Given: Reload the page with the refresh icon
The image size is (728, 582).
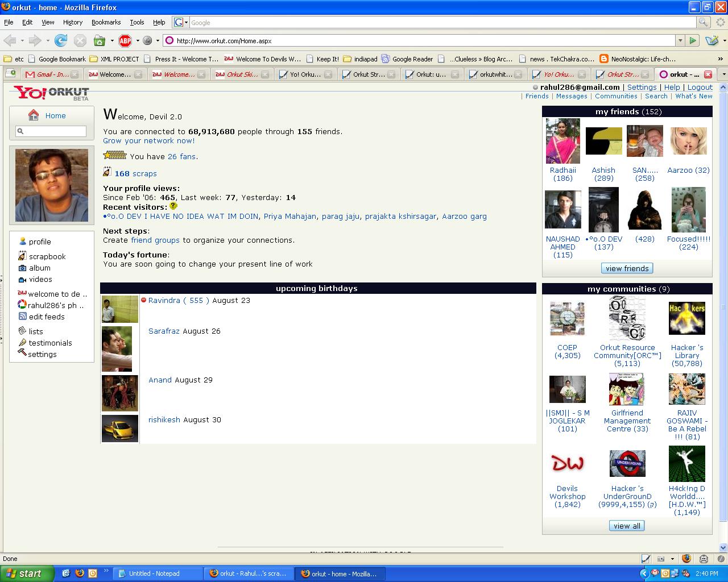Looking at the screenshot, I should click(61, 40).
